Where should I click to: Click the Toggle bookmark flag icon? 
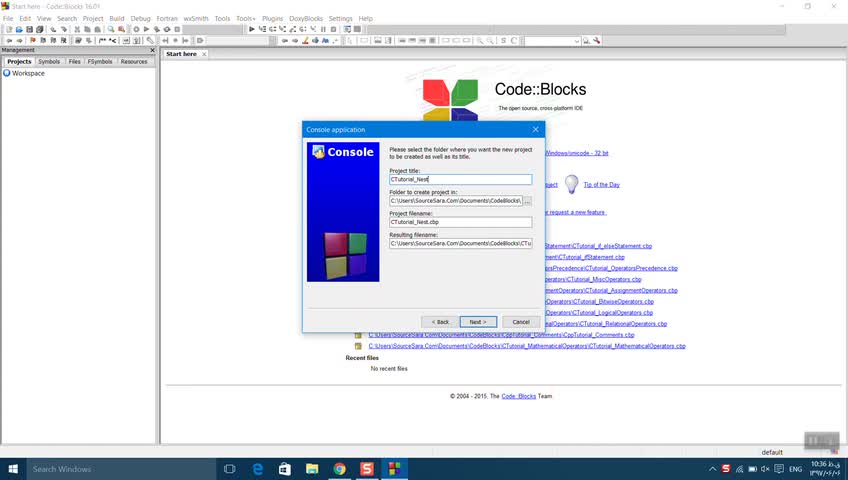point(32,41)
